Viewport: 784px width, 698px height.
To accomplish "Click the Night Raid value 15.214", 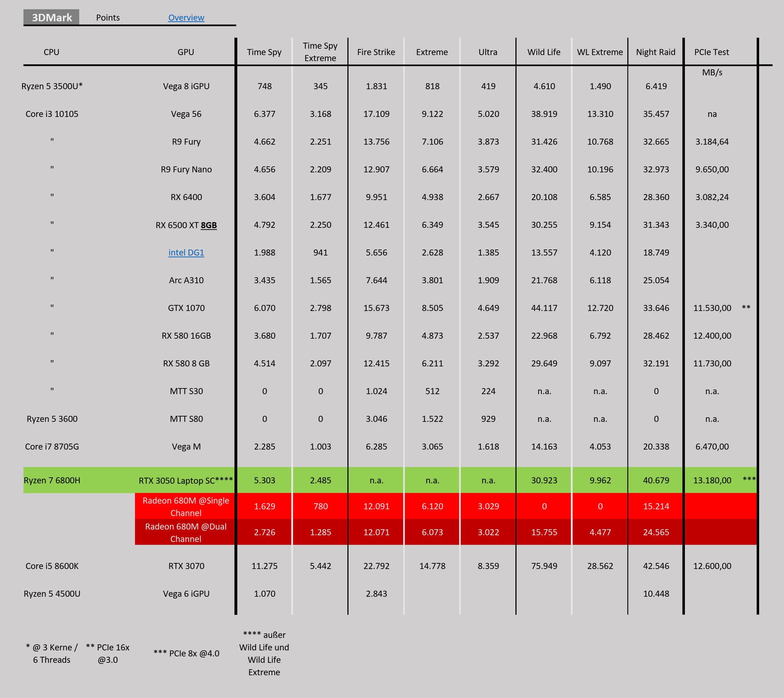I will [x=656, y=506].
